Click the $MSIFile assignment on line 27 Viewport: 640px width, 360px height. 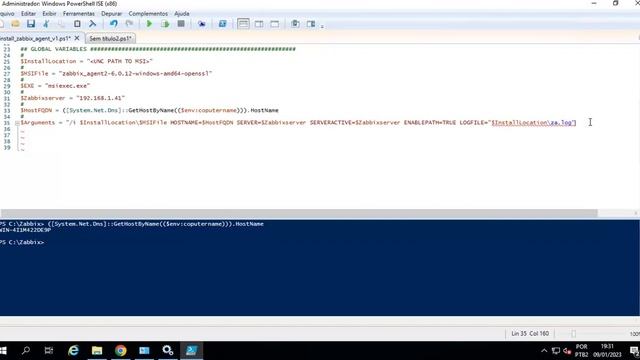point(116,73)
